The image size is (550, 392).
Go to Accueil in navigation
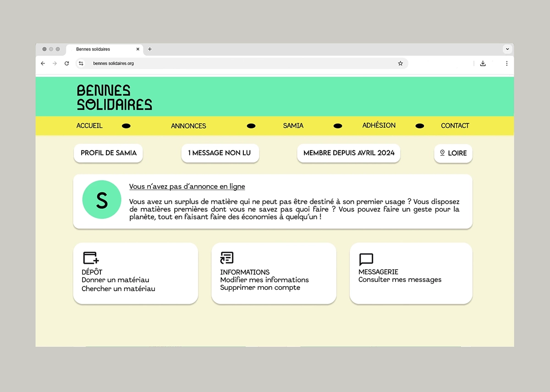click(89, 126)
